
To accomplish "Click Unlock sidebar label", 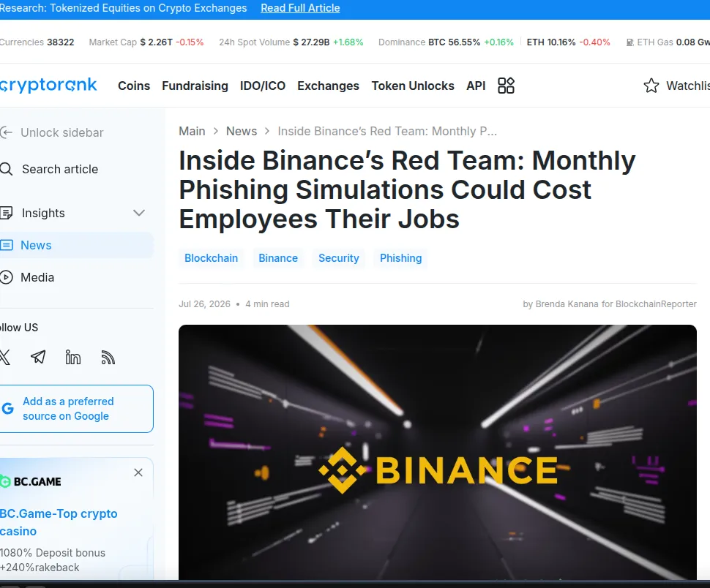I will pos(62,132).
